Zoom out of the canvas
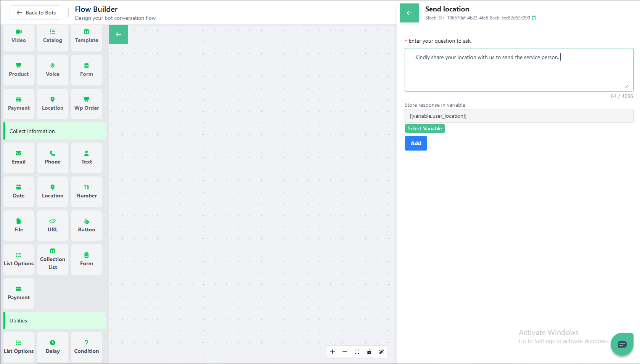The image size is (640, 364). click(345, 352)
